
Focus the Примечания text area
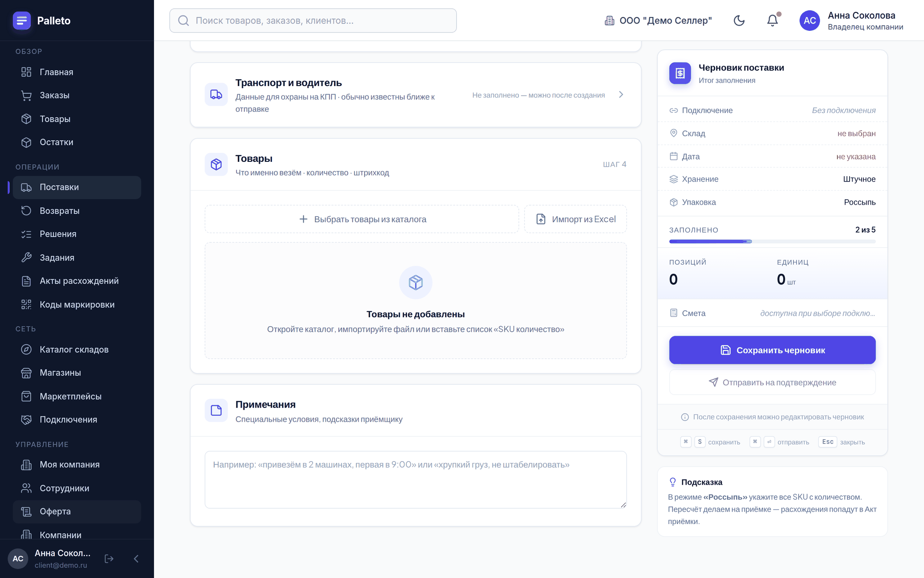(x=415, y=480)
